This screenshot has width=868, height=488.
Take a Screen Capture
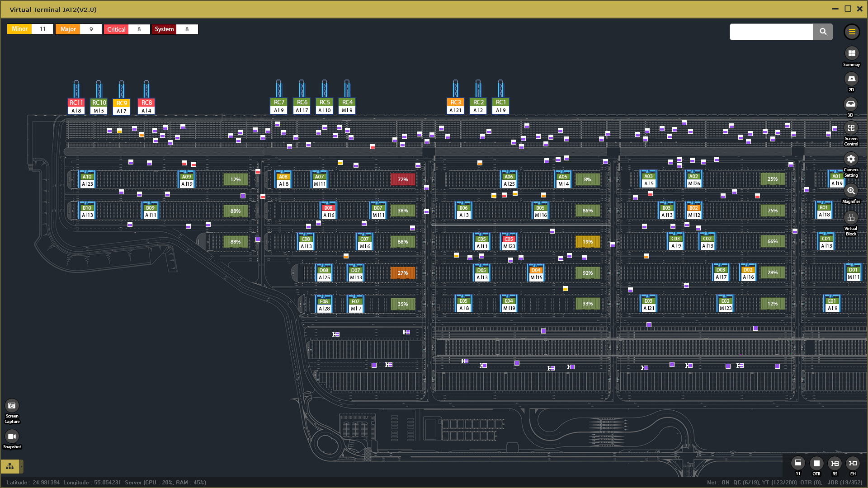12,406
